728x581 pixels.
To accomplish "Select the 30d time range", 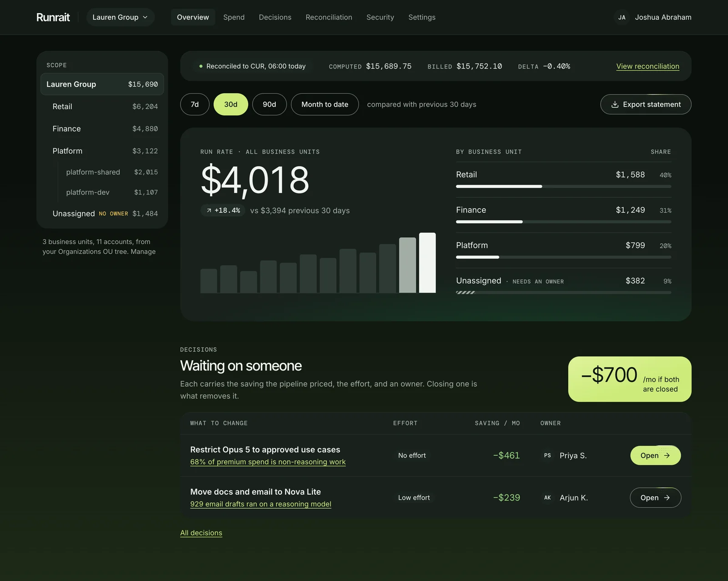I will [231, 104].
